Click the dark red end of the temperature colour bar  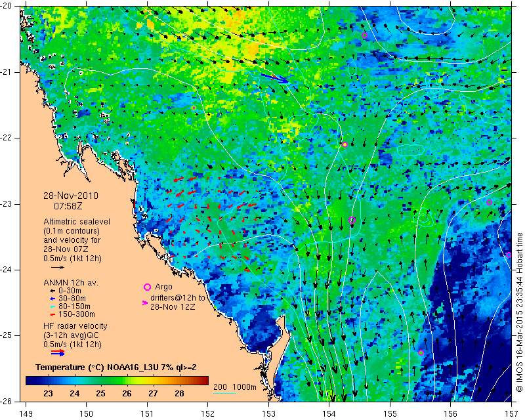pyautogui.click(x=204, y=381)
